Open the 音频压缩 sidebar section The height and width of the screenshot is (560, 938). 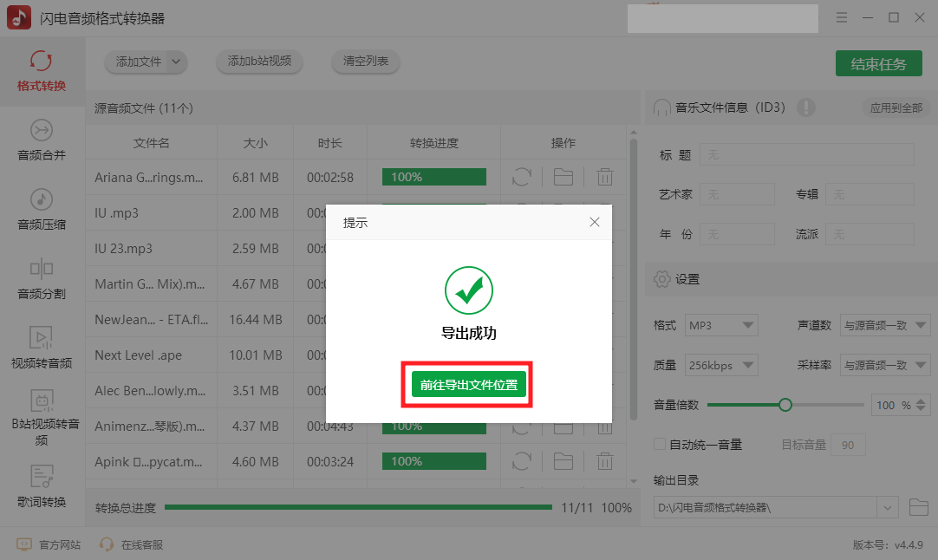point(42,210)
